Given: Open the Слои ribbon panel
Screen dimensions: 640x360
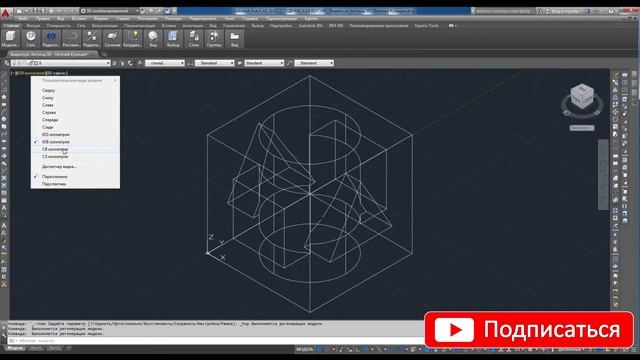Looking at the screenshot, I should click(193, 39).
